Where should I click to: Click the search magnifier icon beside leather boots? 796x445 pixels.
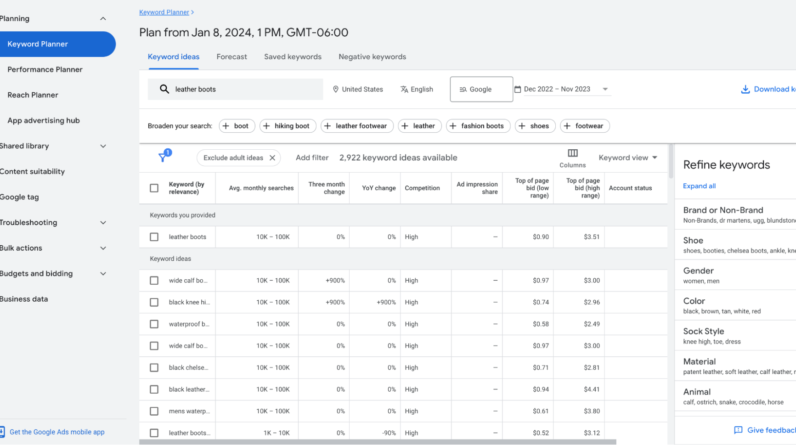(x=164, y=89)
